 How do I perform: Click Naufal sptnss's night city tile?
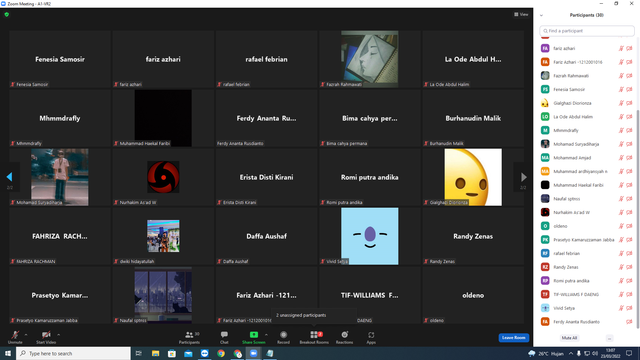pyautogui.click(x=163, y=295)
